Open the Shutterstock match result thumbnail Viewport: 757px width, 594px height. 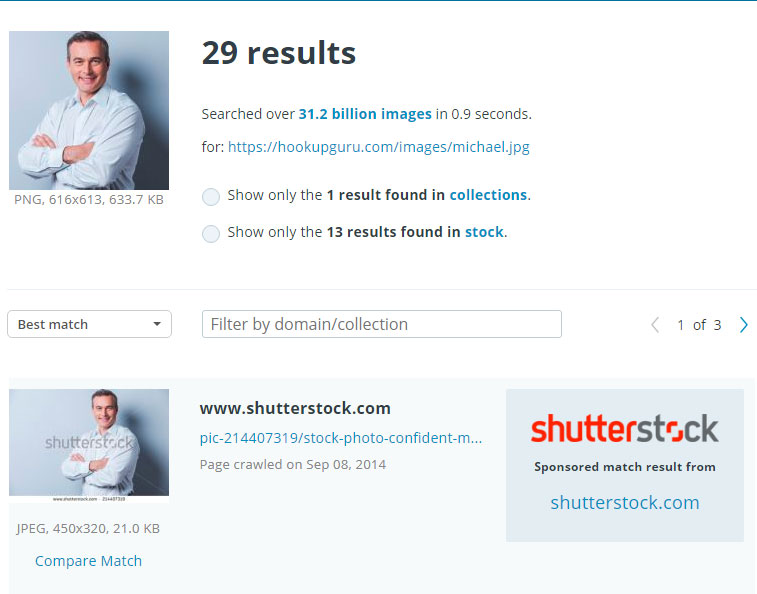pos(89,445)
